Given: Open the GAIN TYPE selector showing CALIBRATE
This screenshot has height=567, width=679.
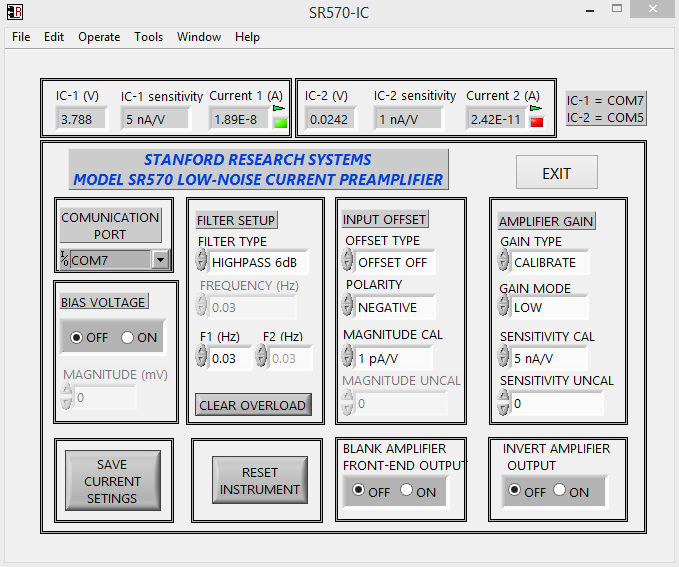Looking at the screenshot, I should 550,262.
